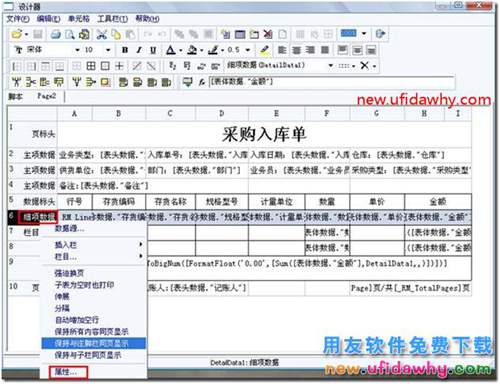500x384 pixels.
Task: Expand font color dropdown arrow
Action: [180, 50]
